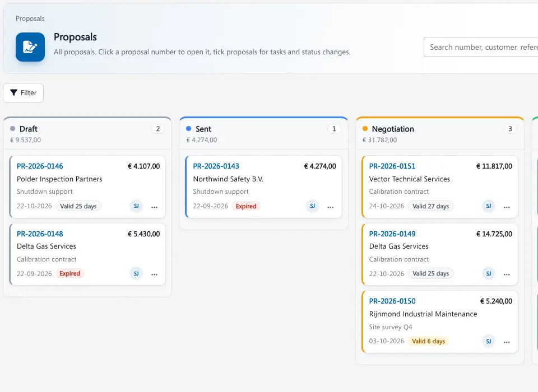The width and height of the screenshot is (538, 392).
Task: Open proposal PR-2026-0148
Action: [x=40, y=234]
